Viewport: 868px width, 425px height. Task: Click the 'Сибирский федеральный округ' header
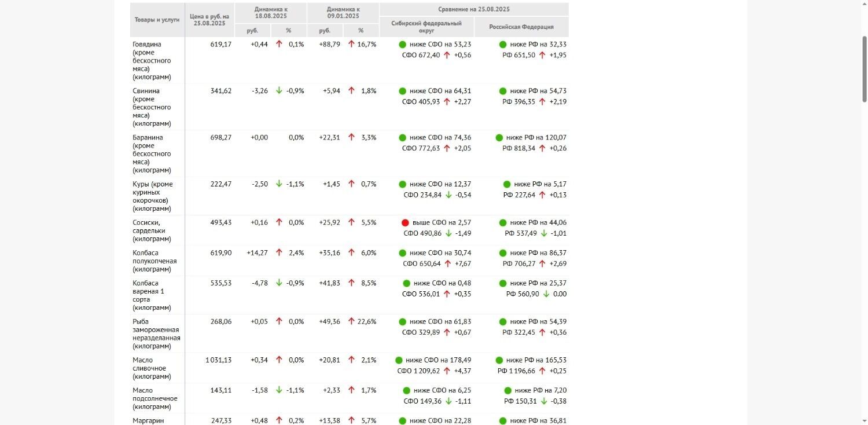point(426,27)
